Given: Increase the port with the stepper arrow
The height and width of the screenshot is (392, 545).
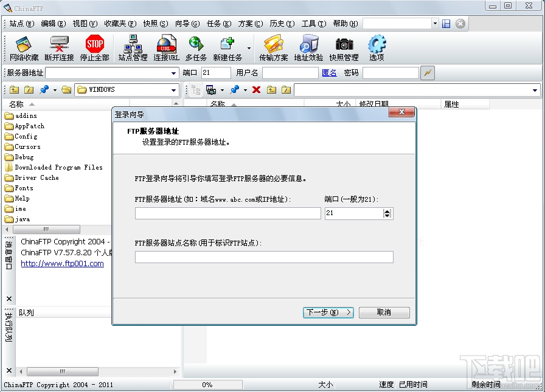Looking at the screenshot, I should pyautogui.click(x=388, y=210).
